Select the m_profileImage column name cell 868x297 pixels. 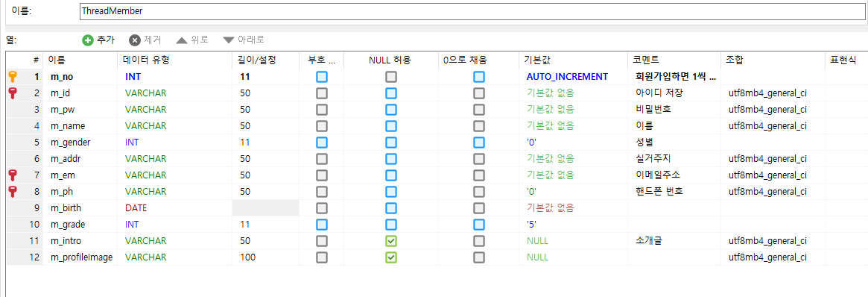81,257
